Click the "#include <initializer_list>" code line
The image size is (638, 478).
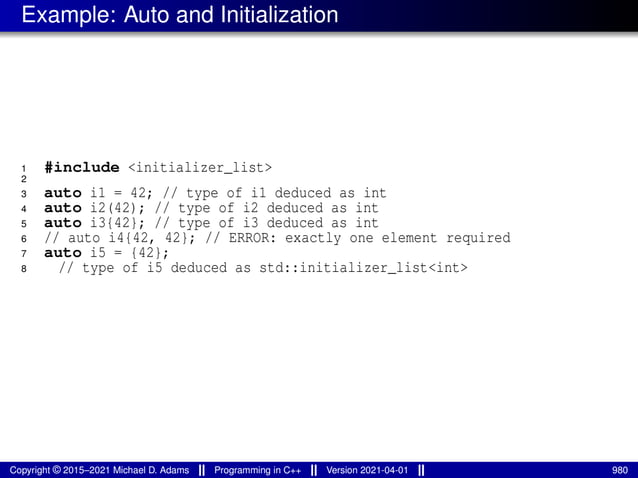[x=158, y=168]
